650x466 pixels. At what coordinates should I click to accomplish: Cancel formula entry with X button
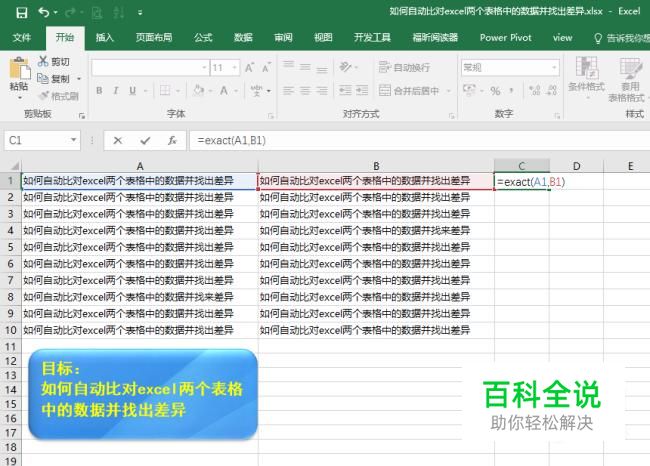pos(118,141)
